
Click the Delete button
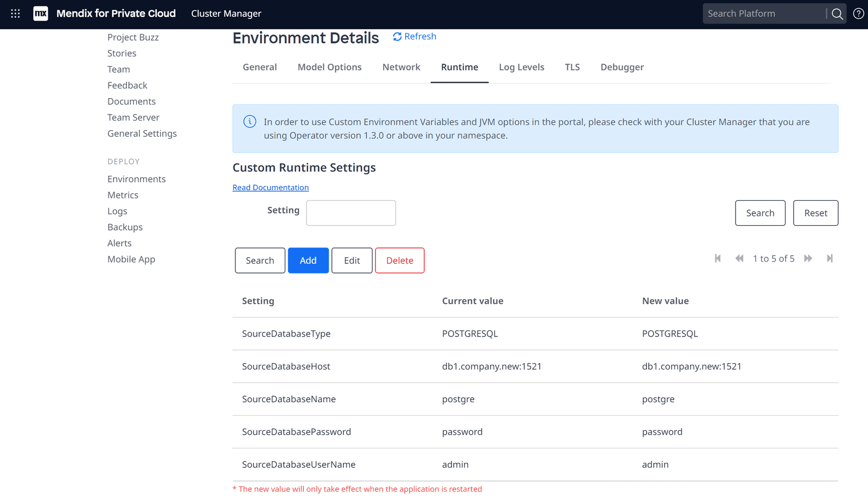point(400,260)
